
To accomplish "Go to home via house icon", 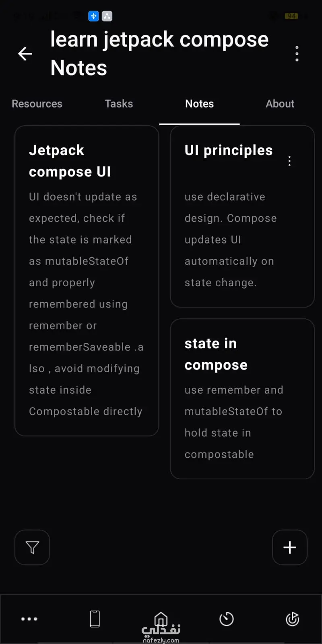I will [161, 618].
